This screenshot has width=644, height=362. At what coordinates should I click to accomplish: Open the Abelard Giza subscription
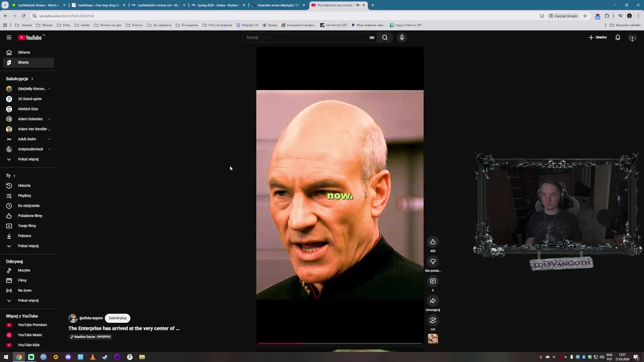[x=28, y=109]
